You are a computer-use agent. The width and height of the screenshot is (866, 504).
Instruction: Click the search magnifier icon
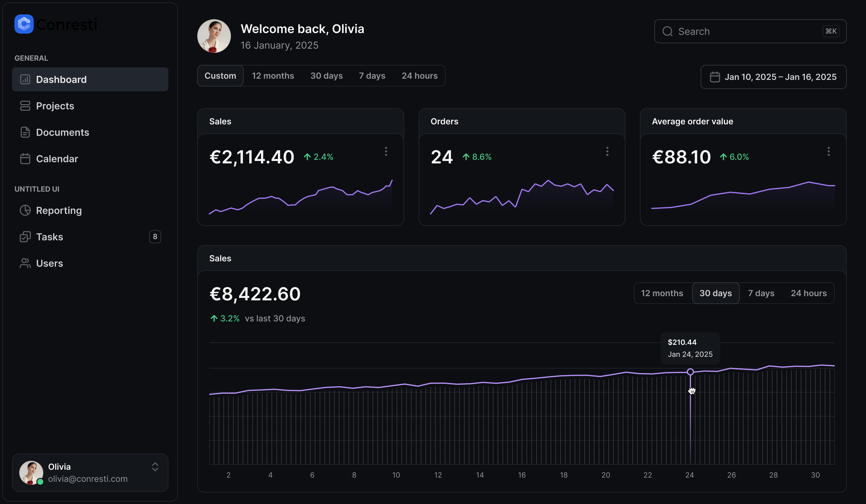667,31
